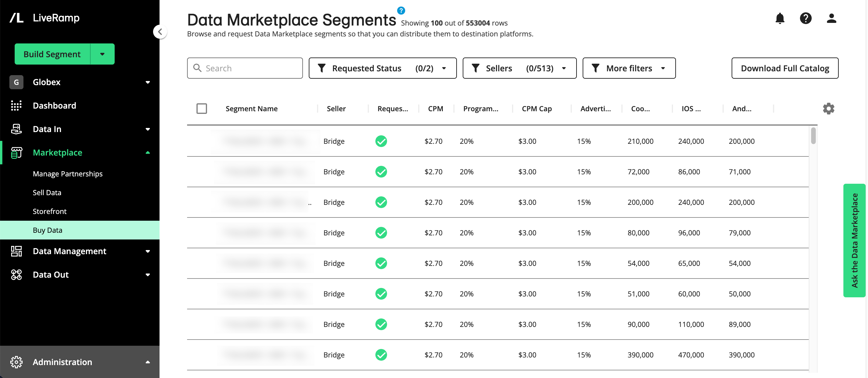Click the help question mark icon
This screenshot has width=868, height=378.
pos(806,18)
